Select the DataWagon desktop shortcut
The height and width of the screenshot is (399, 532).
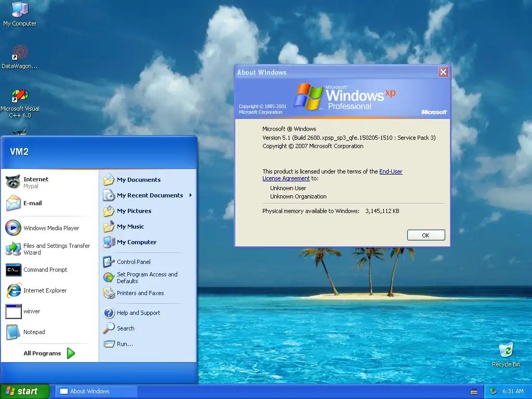[x=19, y=57]
